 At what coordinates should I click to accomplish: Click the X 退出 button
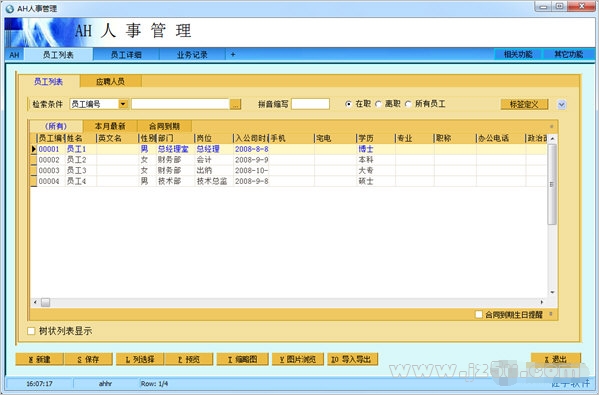click(x=556, y=359)
